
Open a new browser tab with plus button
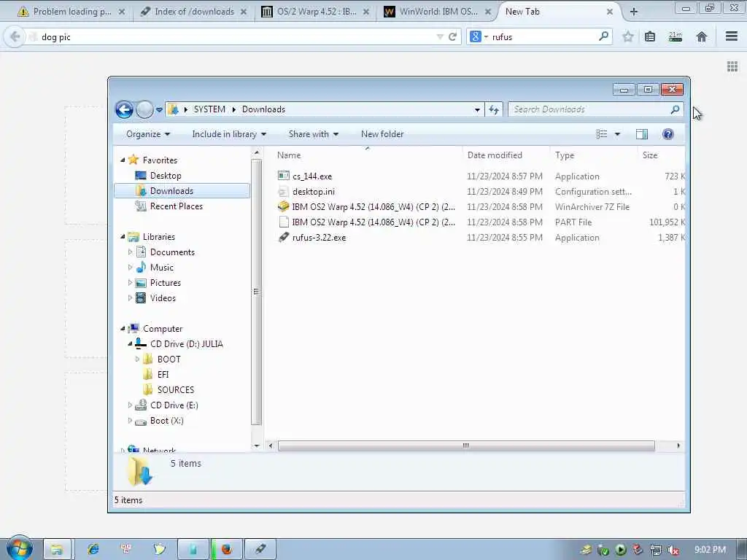point(634,12)
